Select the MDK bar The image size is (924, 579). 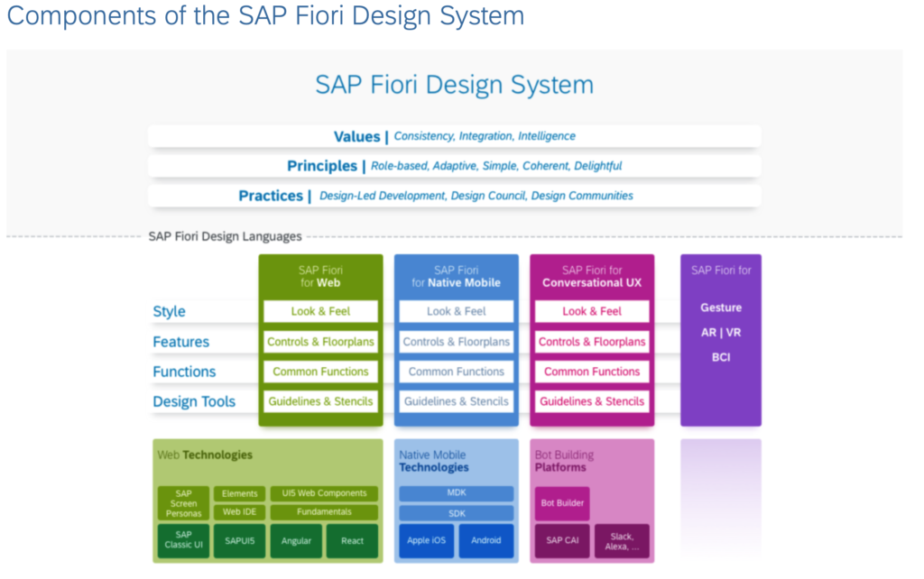click(456, 493)
